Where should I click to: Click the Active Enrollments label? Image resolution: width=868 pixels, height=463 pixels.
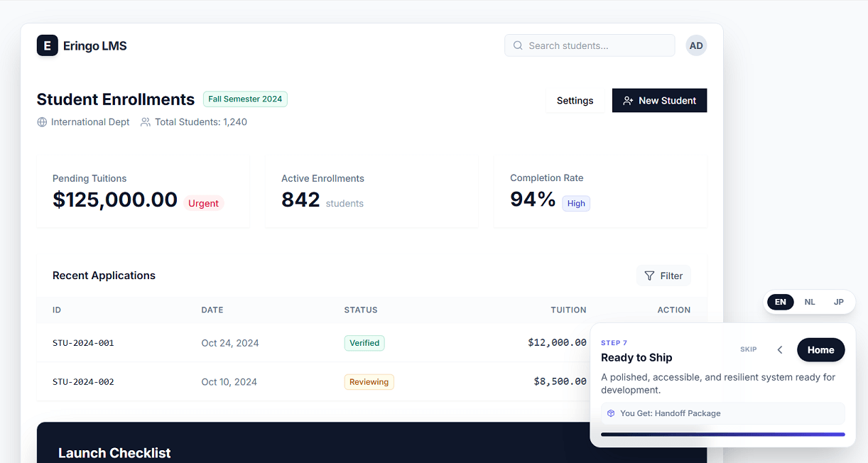point(322,178)
